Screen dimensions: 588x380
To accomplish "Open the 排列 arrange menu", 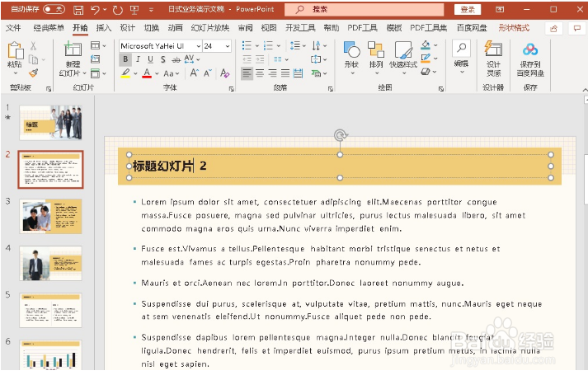I will [376, 58].
